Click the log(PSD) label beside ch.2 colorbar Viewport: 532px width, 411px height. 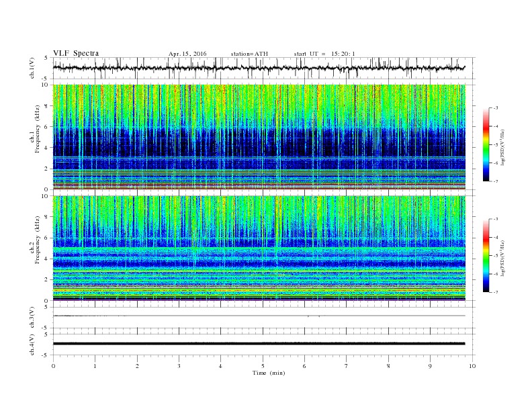pyautogui.click(x=502, y=259)
